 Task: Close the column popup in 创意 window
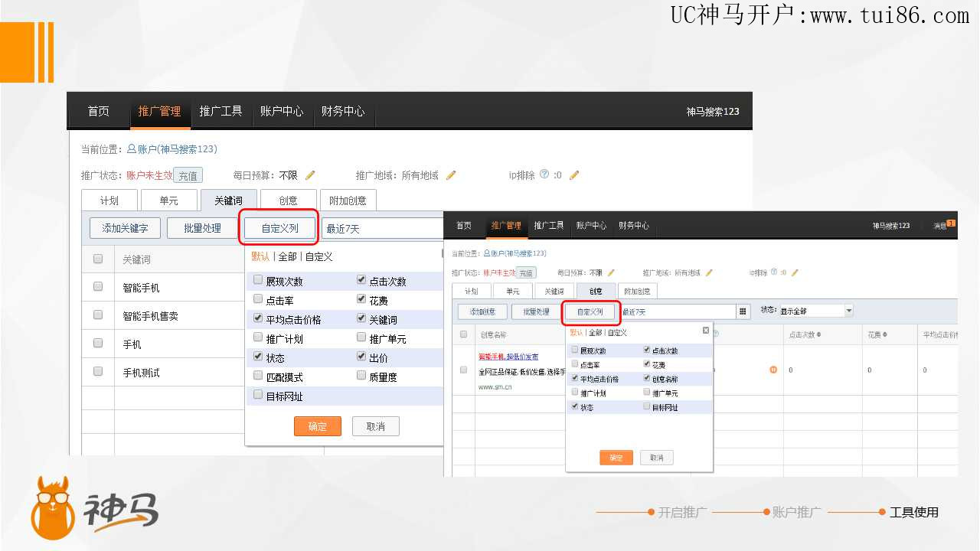tap(706, 331)
